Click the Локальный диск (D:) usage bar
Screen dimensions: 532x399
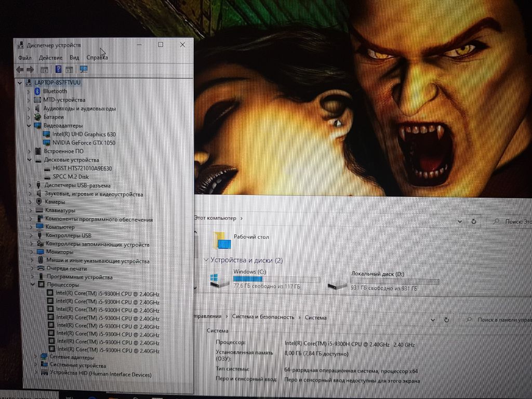395,282
